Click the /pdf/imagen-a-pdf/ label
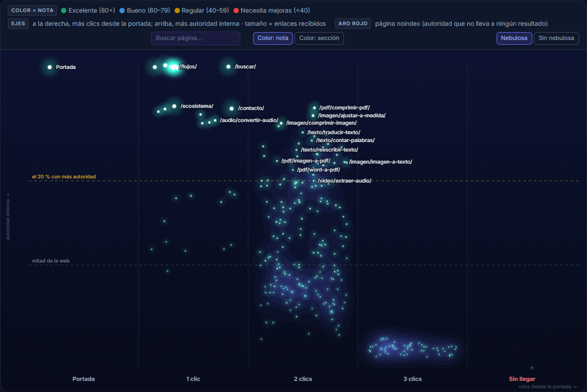 [x=306, y=160]
